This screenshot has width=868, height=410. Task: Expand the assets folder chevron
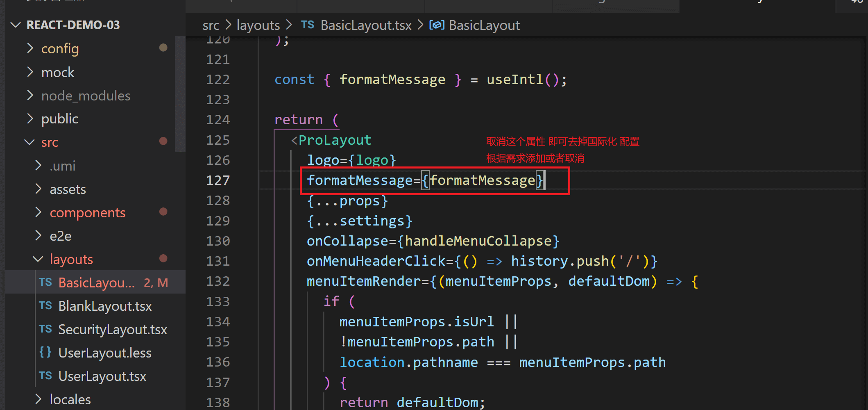click(39, 189)
